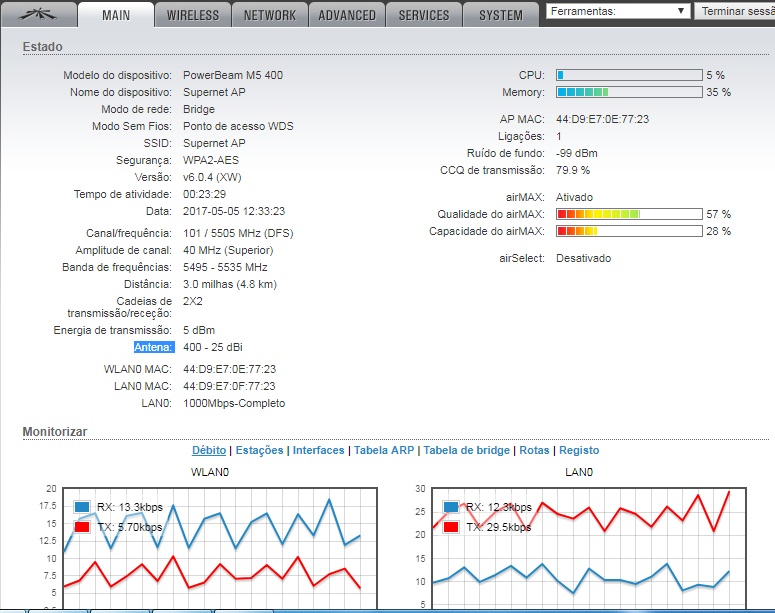The height and width of the screenshot is (613, 775).
Task: Click the WLAN0 red TX legend swatch
Action: tap(82, 527)
